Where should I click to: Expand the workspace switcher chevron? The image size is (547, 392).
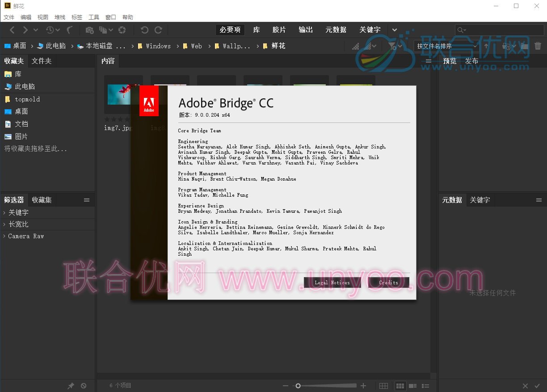pyautogui.click(x=395, y=30)
